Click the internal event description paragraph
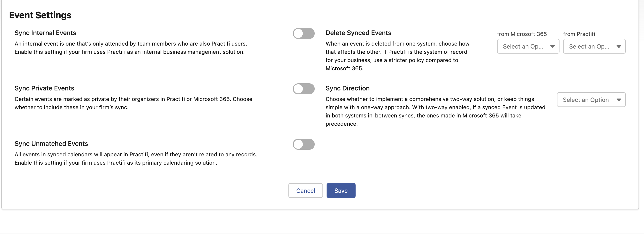 [131, 48]
